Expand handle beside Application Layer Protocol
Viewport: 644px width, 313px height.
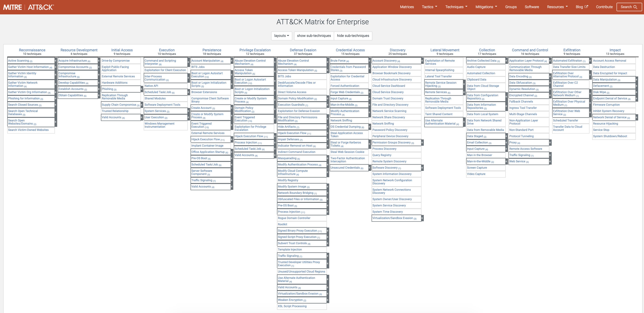[x=550, y=61]
